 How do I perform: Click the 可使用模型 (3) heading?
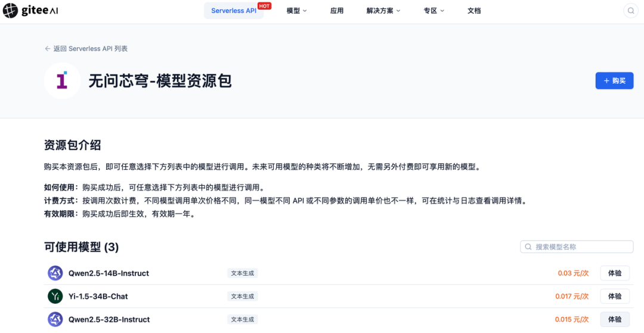pyautogui.click(x=81, y=247)
